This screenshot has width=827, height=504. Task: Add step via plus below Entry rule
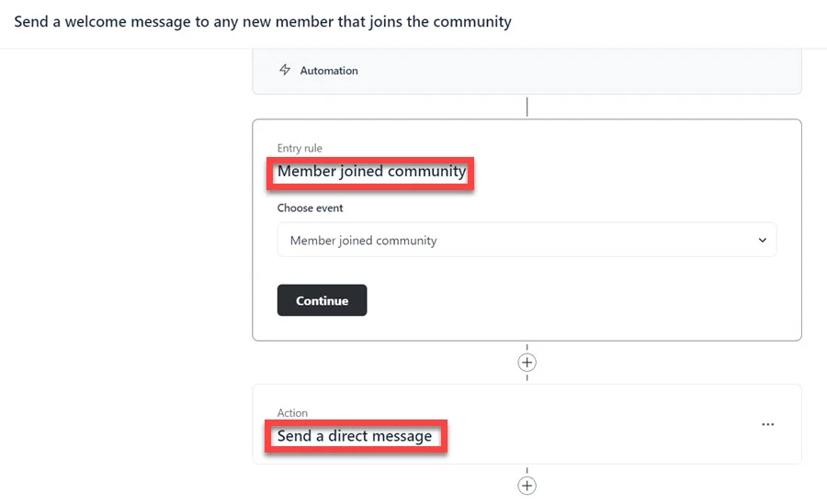click(x=527, y=363)
